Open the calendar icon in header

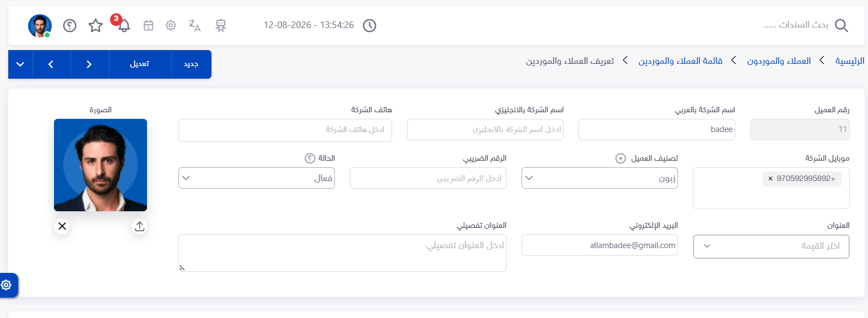[148, 25]
